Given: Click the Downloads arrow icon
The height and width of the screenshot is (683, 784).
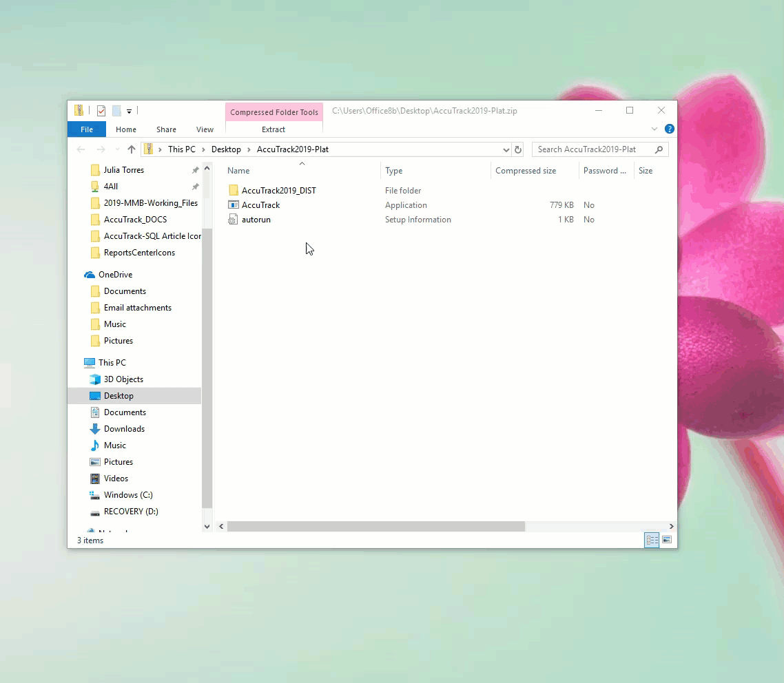Looking at the screenshot, I should click(x=94, y=429).
